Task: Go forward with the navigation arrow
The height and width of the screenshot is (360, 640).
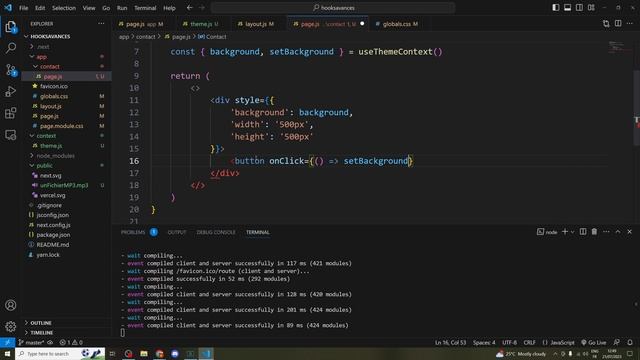Action: (202, 7)
